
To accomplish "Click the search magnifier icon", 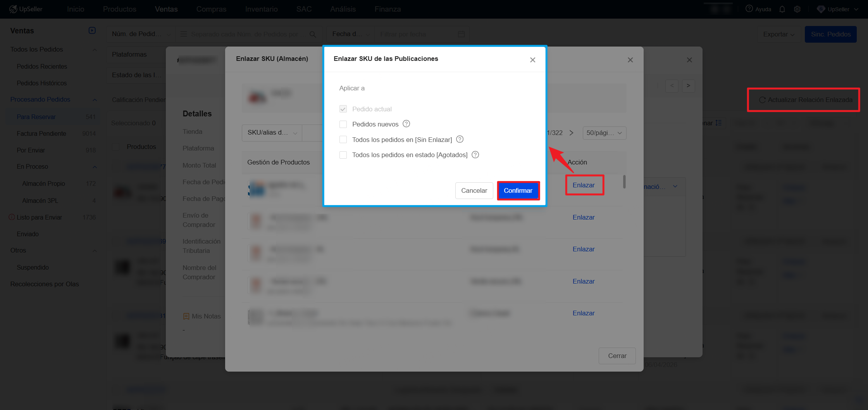I will pyautogui.click(x=313, y=35).
